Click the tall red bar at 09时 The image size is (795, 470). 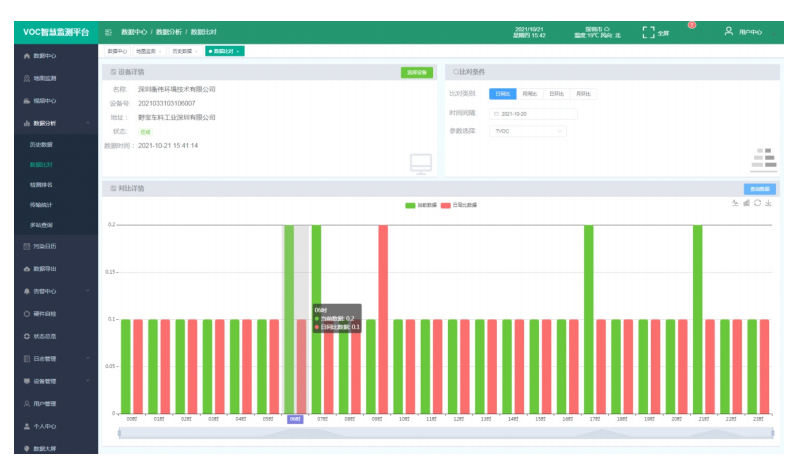tap(383, 319)
